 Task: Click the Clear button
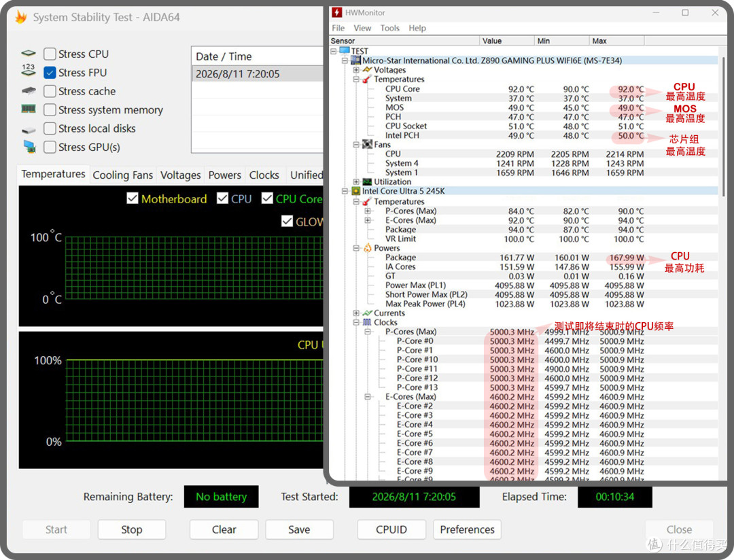224,529
